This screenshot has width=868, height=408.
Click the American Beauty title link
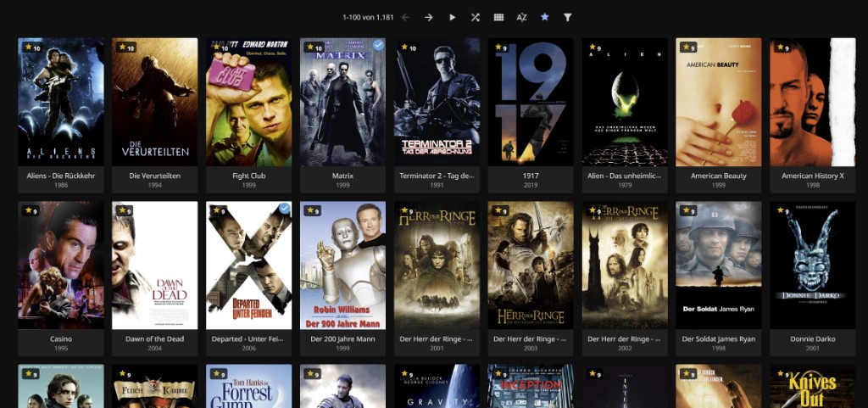click(719, 176)
